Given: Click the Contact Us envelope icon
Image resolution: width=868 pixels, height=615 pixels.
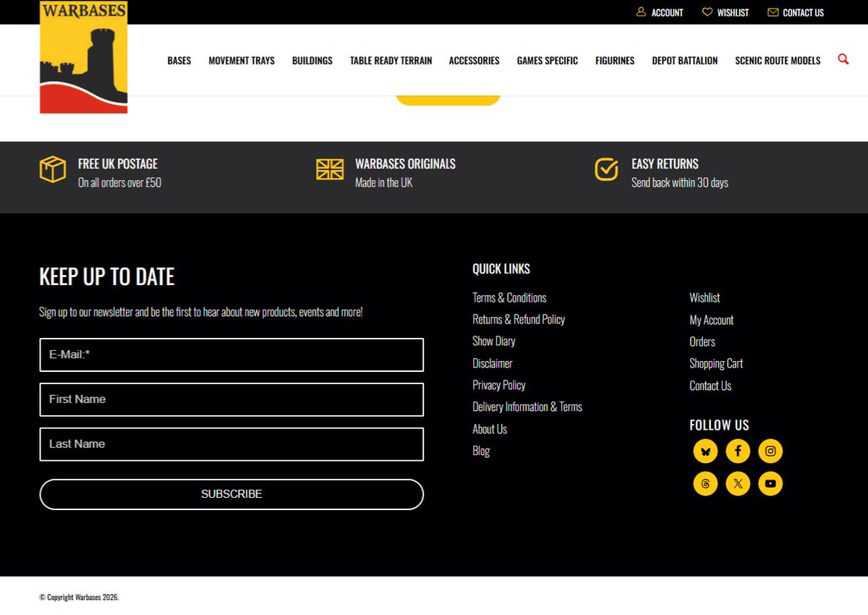Looking at the screenshot, I should pos(773,12).
